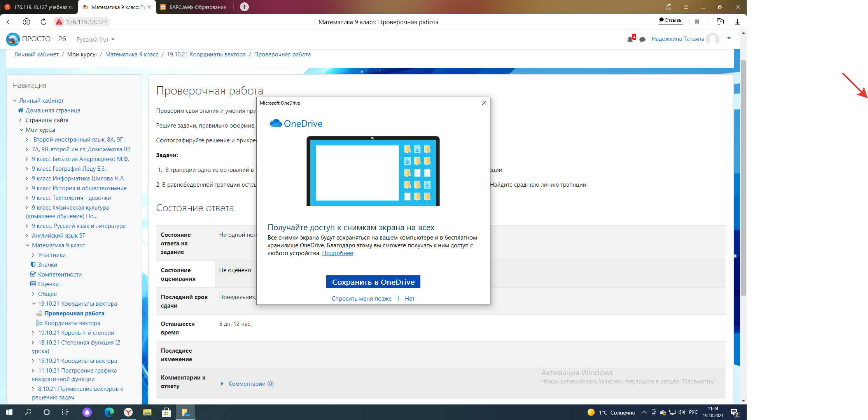868x420 pixels.
Task: Click the bookmark icon in address bar
Action: pos(697,22)
